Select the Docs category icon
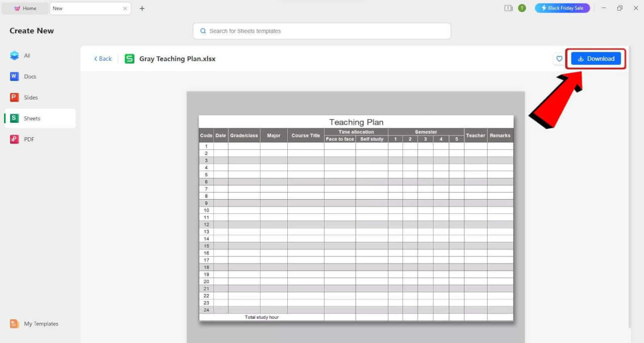This screenshot has width=644, height=343. tap(14, 76)
